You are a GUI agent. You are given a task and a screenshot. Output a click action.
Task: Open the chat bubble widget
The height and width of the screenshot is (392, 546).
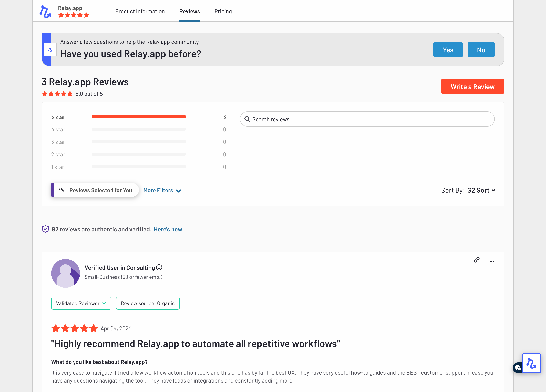tap(517, 368)
